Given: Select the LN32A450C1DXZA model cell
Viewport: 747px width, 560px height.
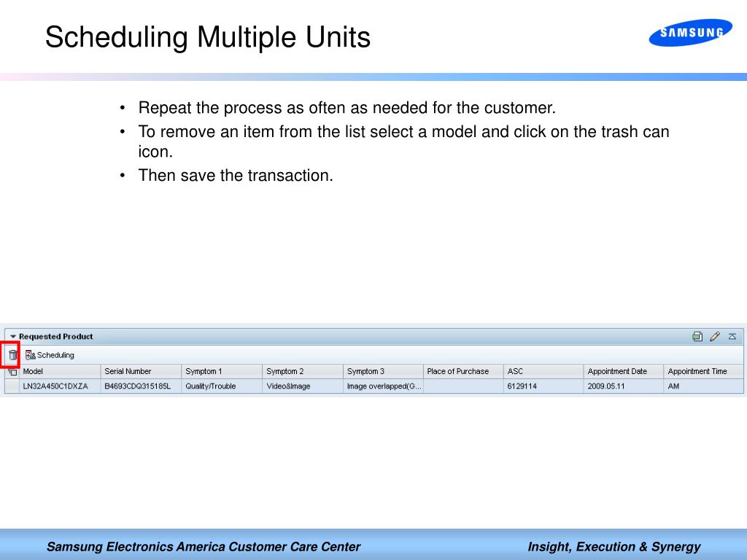Looking at the screenshot, I should point(60,386).
